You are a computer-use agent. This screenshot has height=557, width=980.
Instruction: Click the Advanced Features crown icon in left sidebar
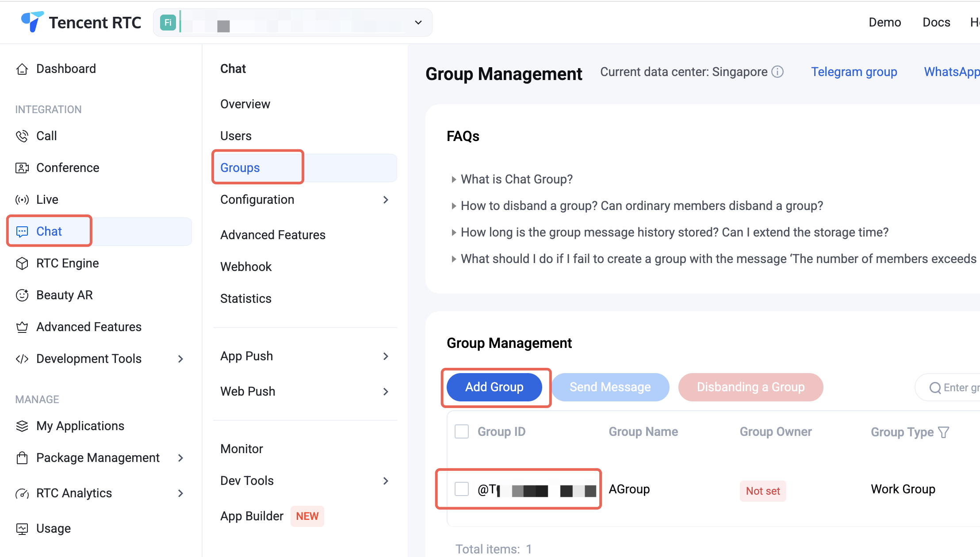point(22,327)
